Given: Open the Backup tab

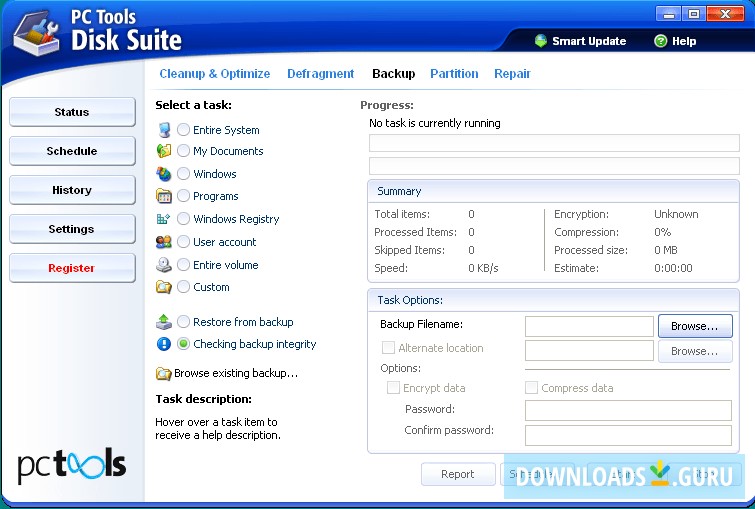Looking at the screenshot, I should pos(393,74).
